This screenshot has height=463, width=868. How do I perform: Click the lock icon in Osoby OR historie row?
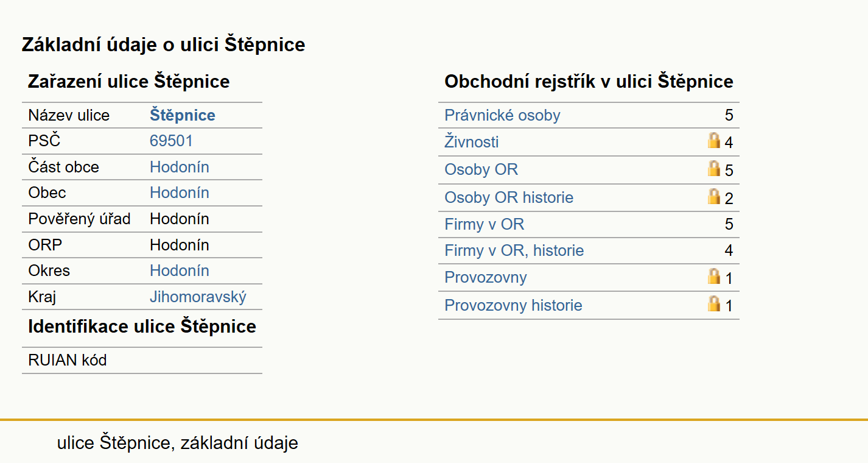pyautogui.click(x=713, y=196)
